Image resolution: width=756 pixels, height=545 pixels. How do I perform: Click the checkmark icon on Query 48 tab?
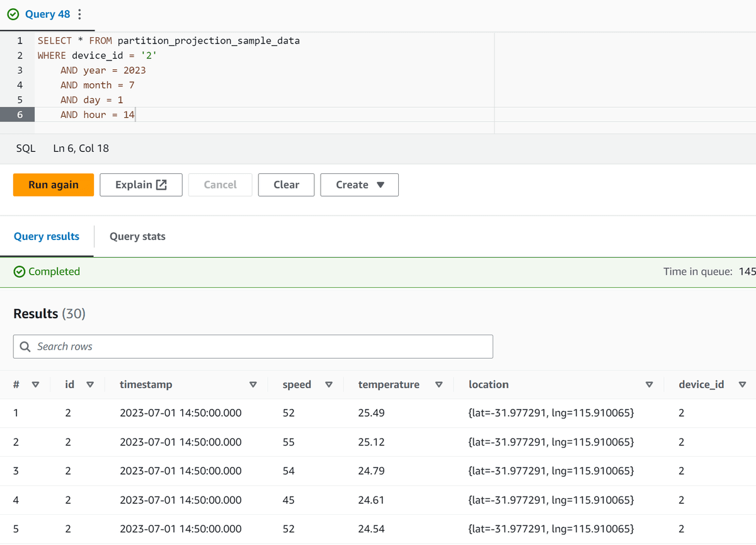[13, 14]
